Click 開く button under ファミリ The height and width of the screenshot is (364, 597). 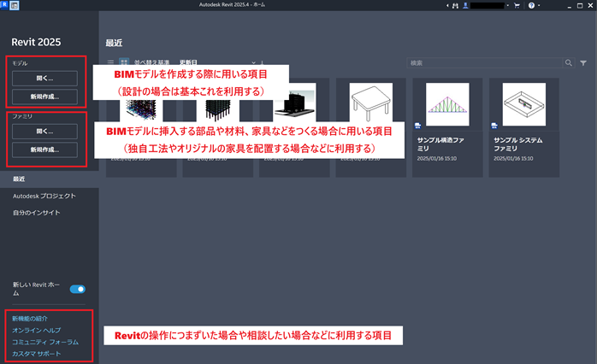[x=45, y=132]
